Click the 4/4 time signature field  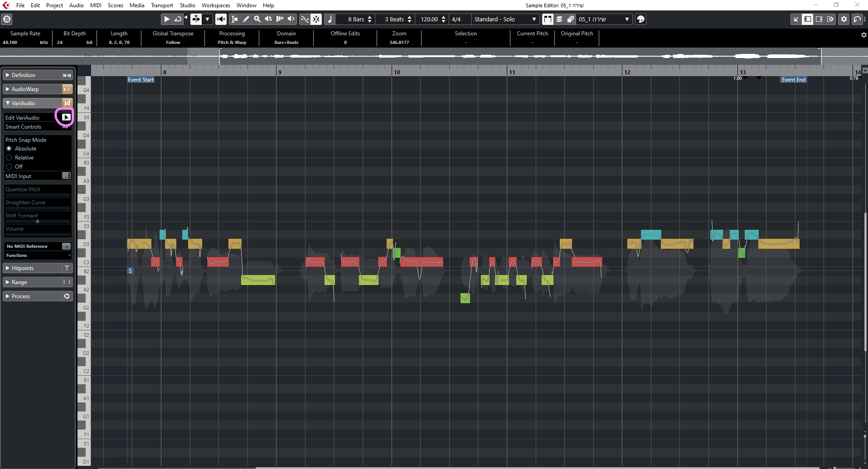coord(456,19)
